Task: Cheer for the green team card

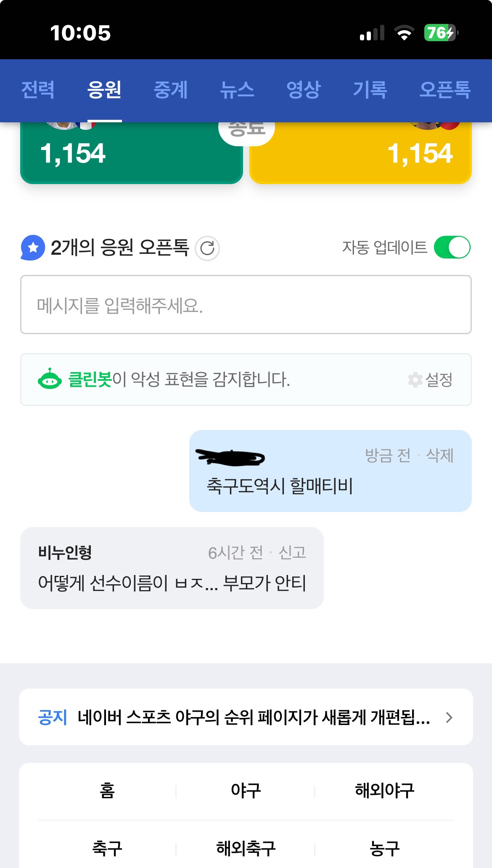Action: [131, 153]
